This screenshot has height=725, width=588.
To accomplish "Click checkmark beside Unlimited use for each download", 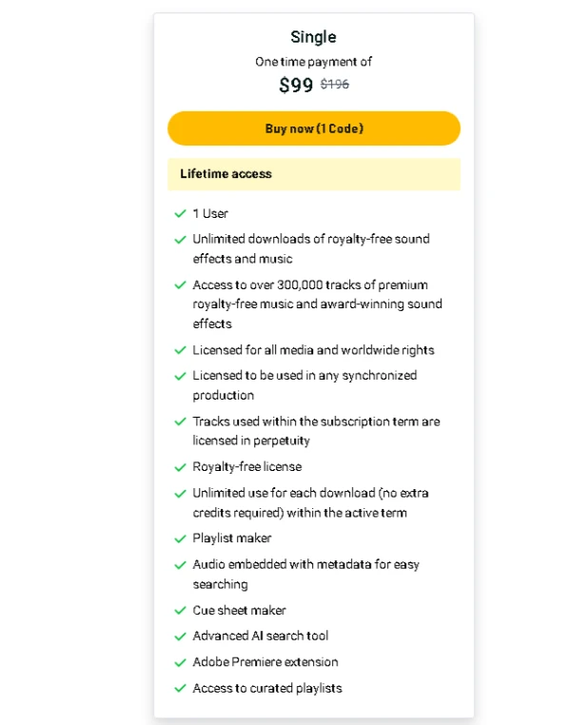I will coord(180,494).
